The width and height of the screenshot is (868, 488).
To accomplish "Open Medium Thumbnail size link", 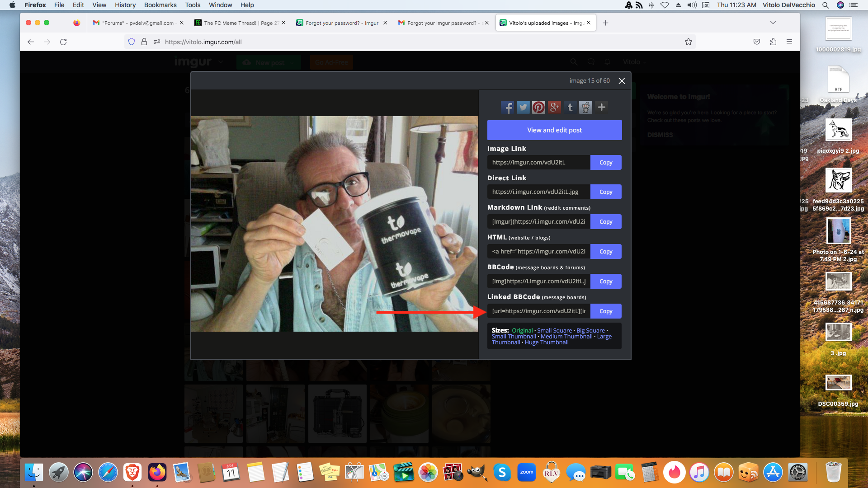I will pyautogui.click(x=566, y=336).
